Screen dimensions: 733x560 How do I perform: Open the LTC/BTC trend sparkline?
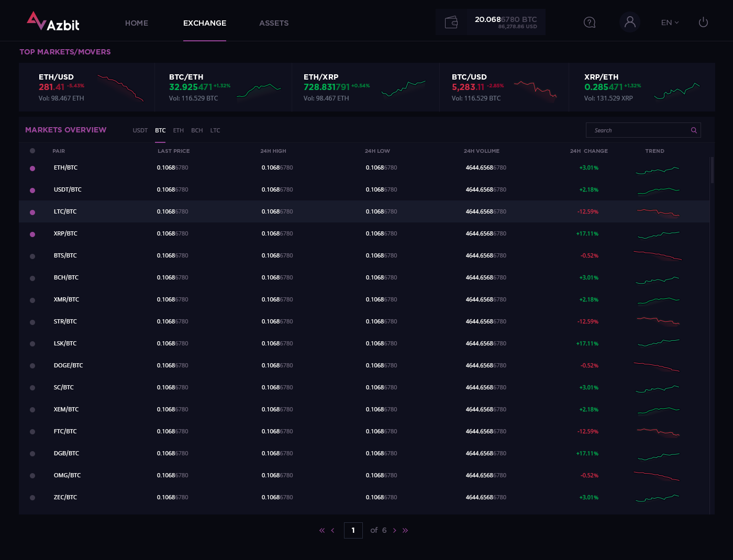click(658, 212)
